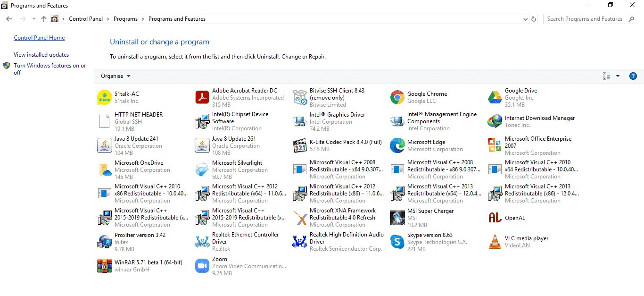The image size is (644, 296).
Task: Click the Java 8 Update 261 icon
Action: click(x=202, y=145)
